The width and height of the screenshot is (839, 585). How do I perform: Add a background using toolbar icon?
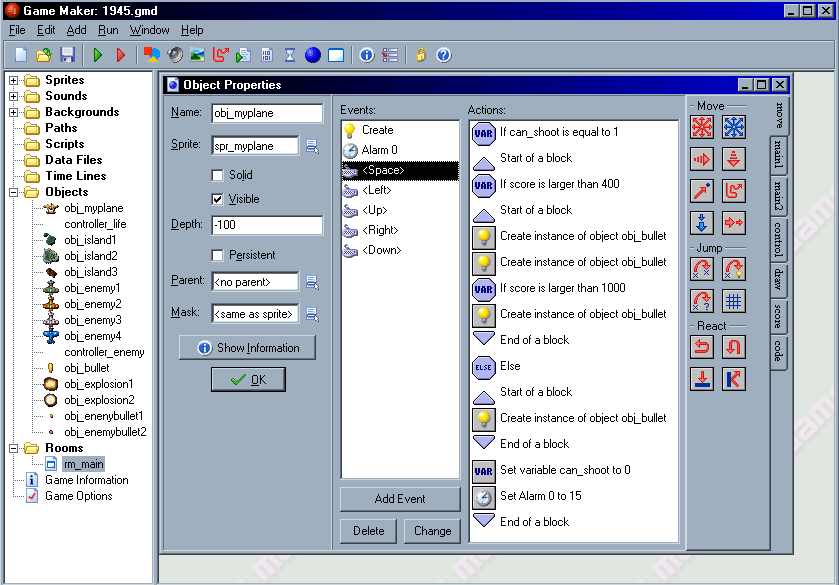click(197, 55)
